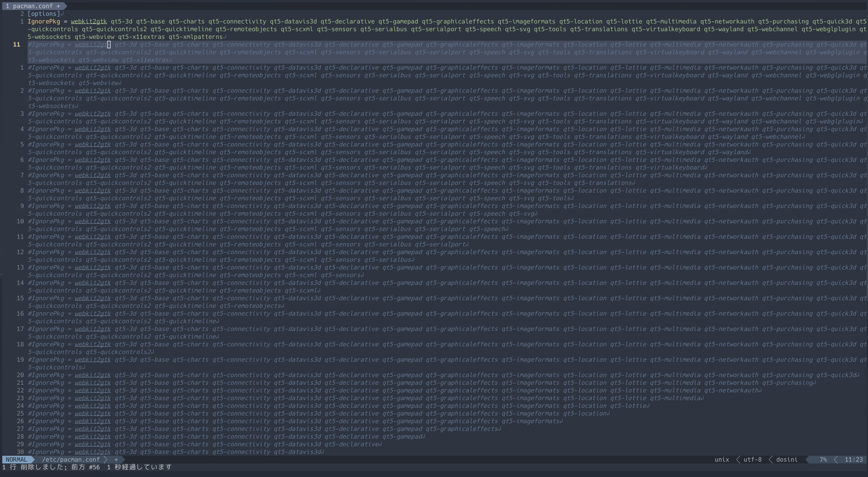Click the deletion message in the command line
Image resolution: width=868 pixels, height=477 pixels.
click(86, 468)
